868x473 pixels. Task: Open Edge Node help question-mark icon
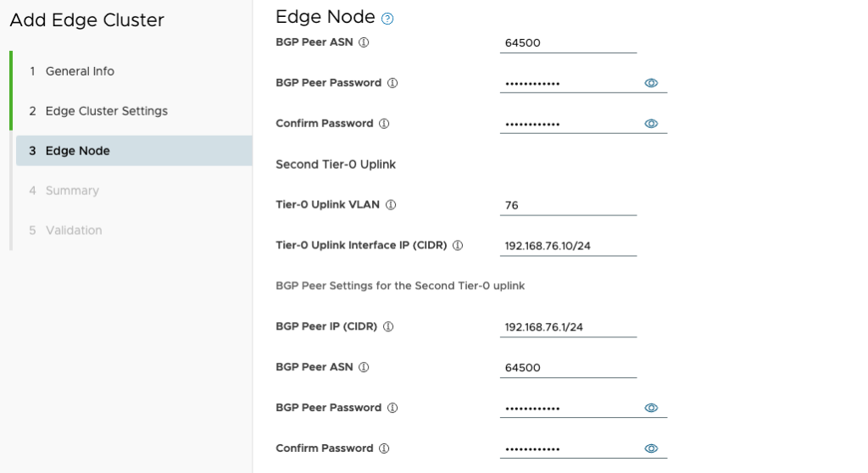(387, 19)
